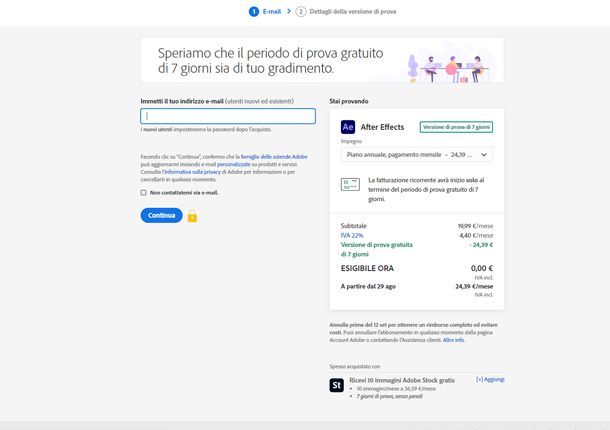Click the yellow padlock security icon

click(x=193, y=216)
